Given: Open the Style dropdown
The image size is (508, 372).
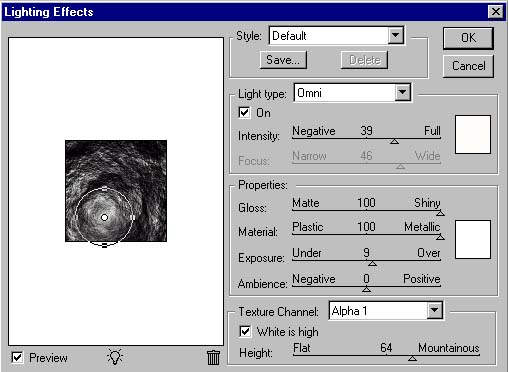Looking at the screenshot, I should pyautogui.click(x=396, y=35).
